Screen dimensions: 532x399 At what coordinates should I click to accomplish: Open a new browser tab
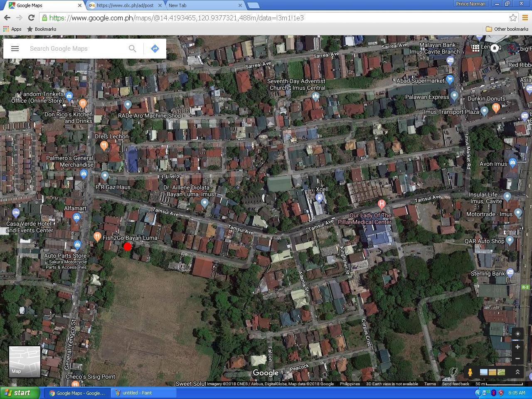253,5
